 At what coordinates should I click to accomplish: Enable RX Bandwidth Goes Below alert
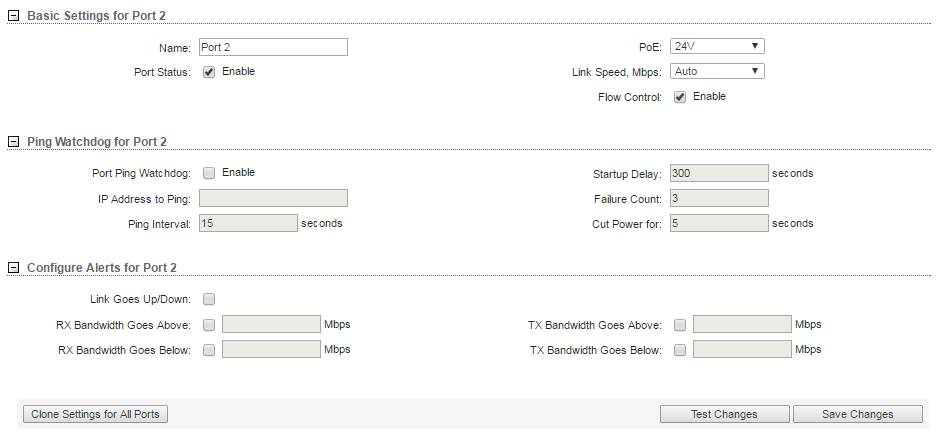click(209, 350)
